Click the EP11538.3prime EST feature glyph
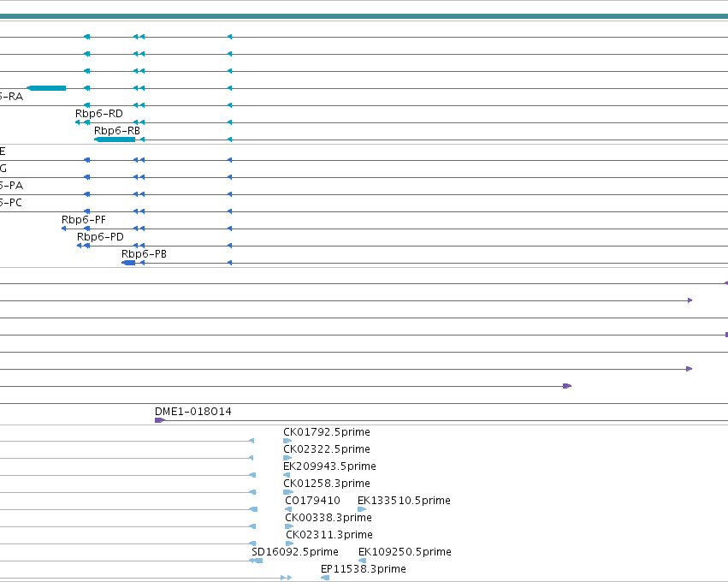728x582 pixels. [x=325, y=578]
